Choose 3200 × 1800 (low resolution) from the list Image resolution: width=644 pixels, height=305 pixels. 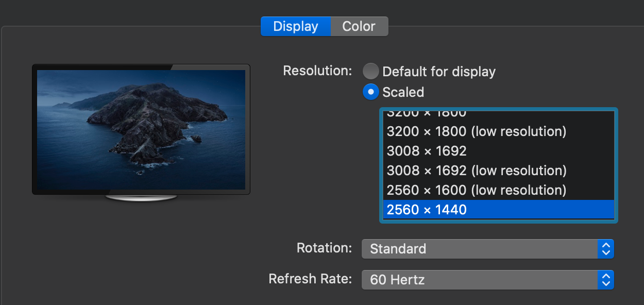pyautogui.click(x=477, y=131)
